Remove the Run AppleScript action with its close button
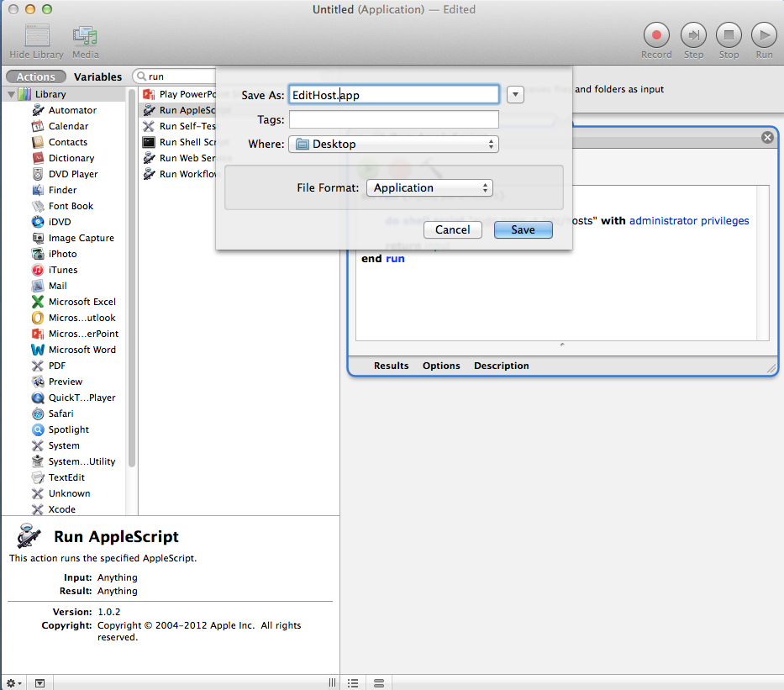Image resolution: width=784 pixels, height=690 pixels. pyautogui.click(x=766, y=136)
